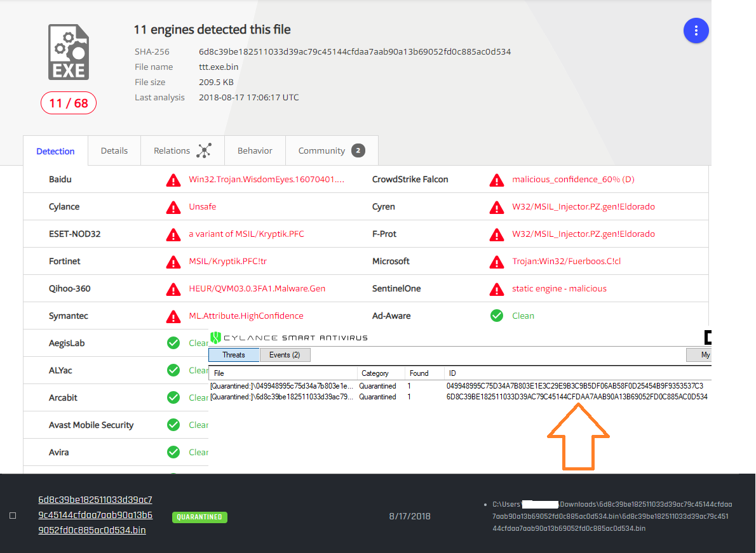This screenshot has width=756, height=553.
Task: Select the quarantined 049948995c75d34a7b803e1e row
Action: pos(460,386)
